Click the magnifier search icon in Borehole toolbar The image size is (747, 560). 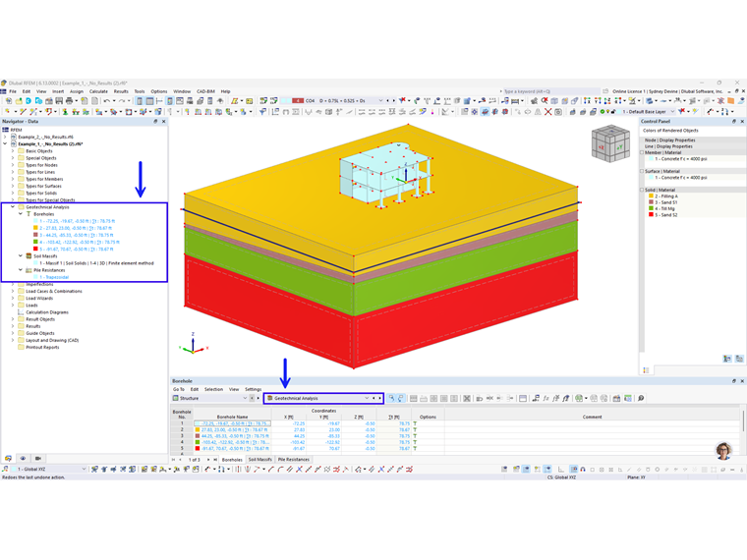click(641, 398)
